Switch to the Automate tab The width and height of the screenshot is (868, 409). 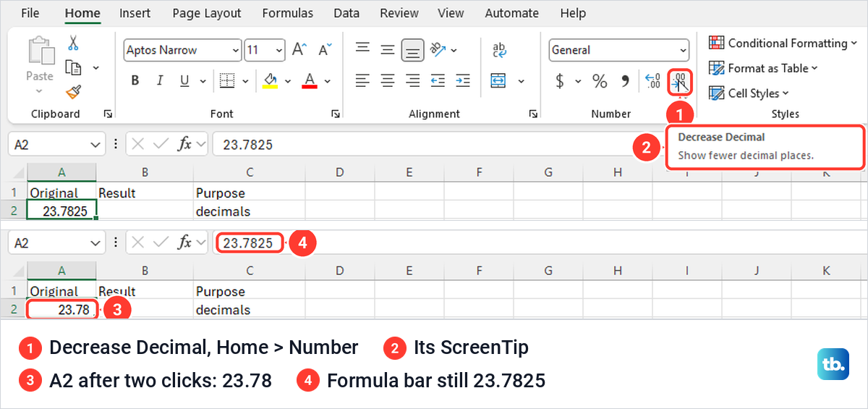(x=511, y=13)
